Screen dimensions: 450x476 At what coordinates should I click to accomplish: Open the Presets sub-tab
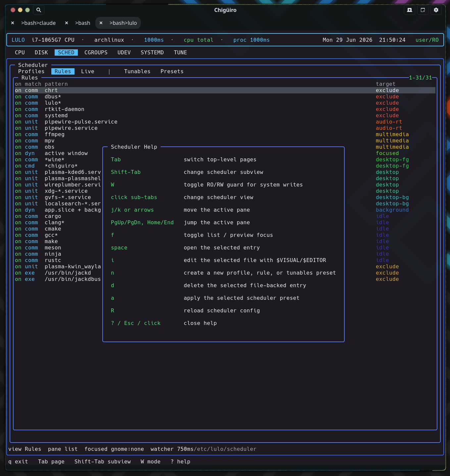click(x=172, y=71)
